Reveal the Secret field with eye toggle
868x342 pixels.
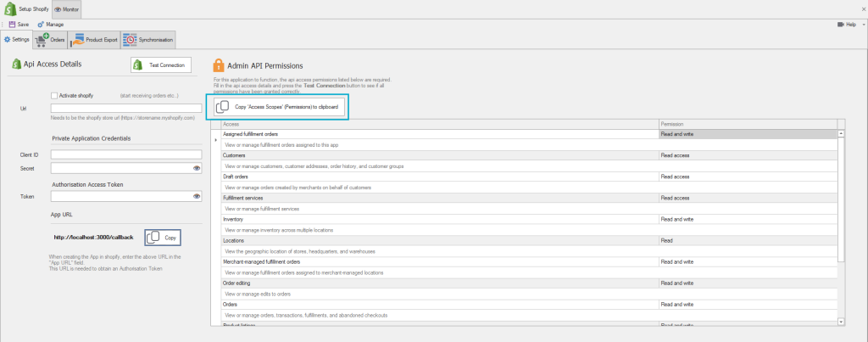pyautogui.click(x=197, y=168)
